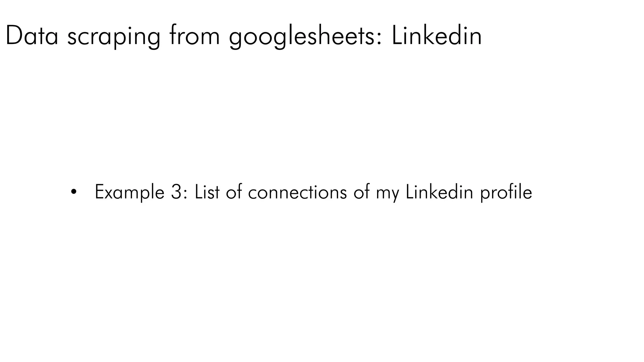Click the word "Data" in title
The height and width of the screenshot is (362, 644).
pos(32,36)
